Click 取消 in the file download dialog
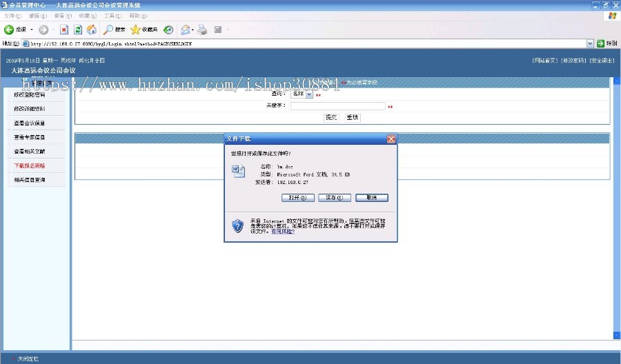Viewport: 621px width, 364px height. [372, 198]
